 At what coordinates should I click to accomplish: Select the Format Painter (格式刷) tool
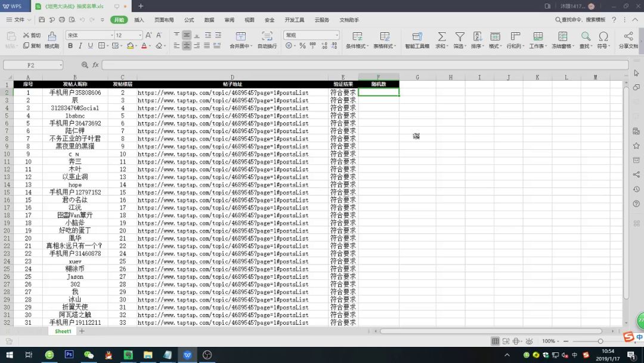coord(52,40)
